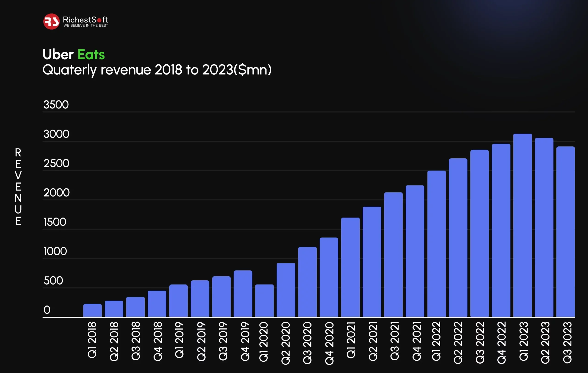Click the 'Q2 2018' x-axis label
The image size is (588, 373).
coord(114,341)
